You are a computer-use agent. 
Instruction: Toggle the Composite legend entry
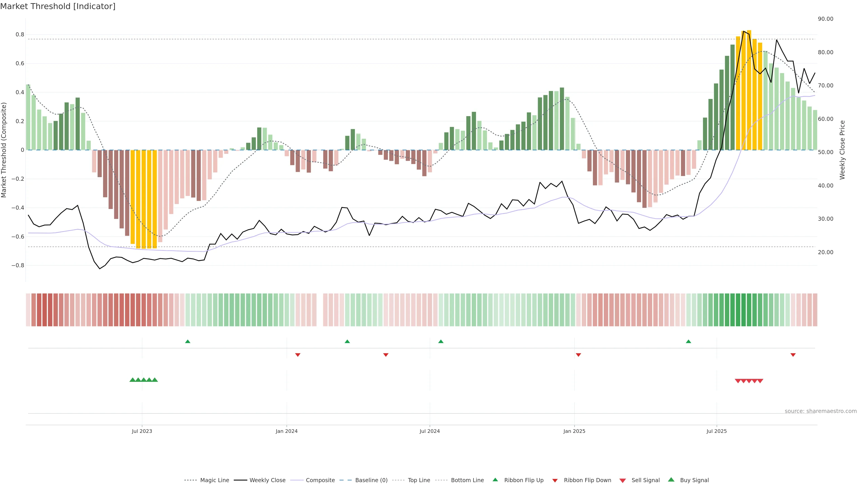[320, 480]
